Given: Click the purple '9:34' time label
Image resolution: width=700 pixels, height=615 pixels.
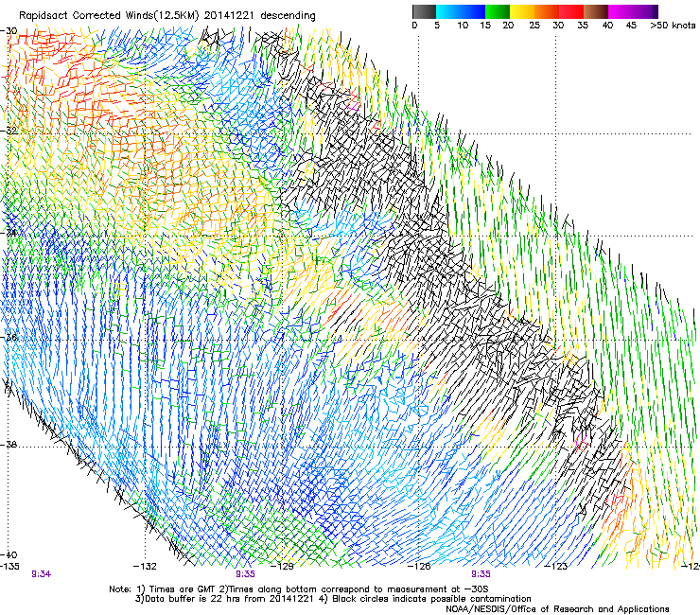Looking at the screenshot, I should click(x=41, y=574).
